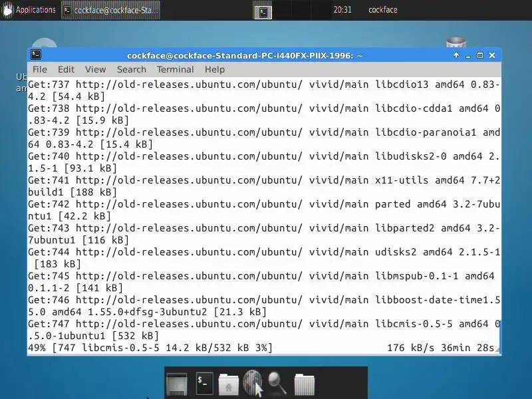Click the 176 kB/s 36min 28s text

[440, 348]
